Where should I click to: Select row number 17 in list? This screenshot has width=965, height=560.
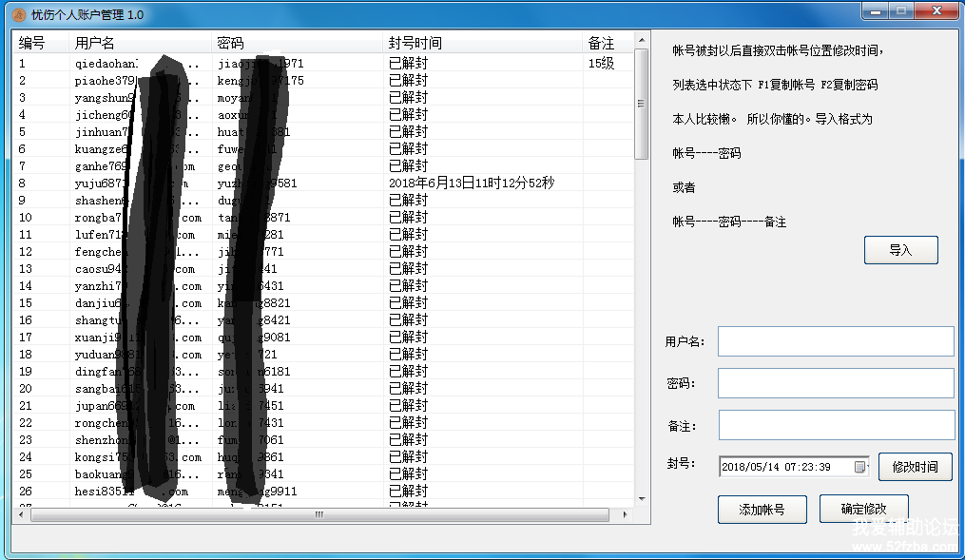pos(323,338)
